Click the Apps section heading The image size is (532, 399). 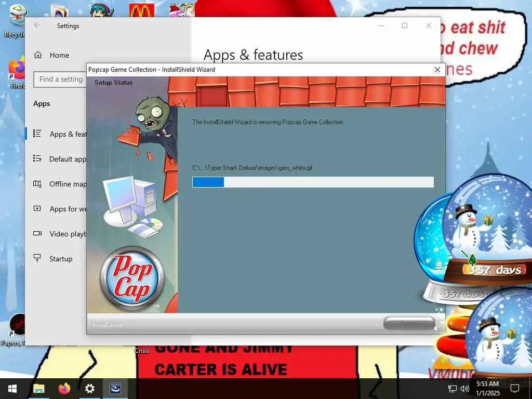(x=42, y=103)
